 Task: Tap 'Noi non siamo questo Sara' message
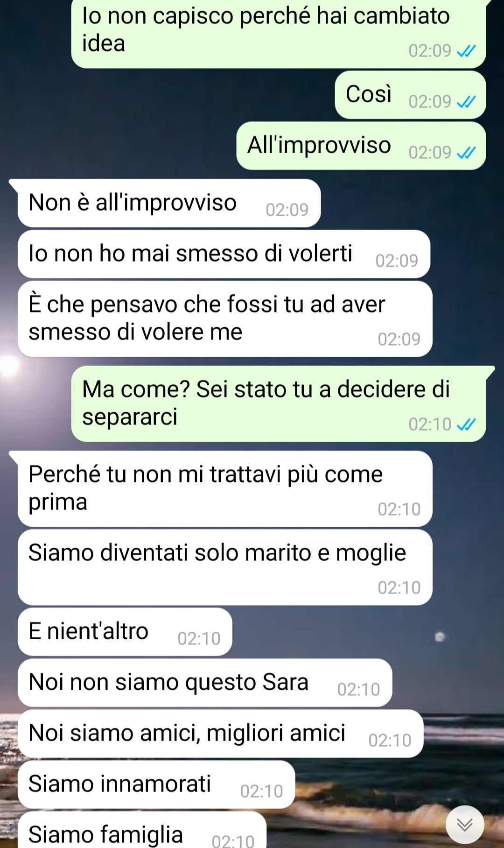click(x=205, y=683)
